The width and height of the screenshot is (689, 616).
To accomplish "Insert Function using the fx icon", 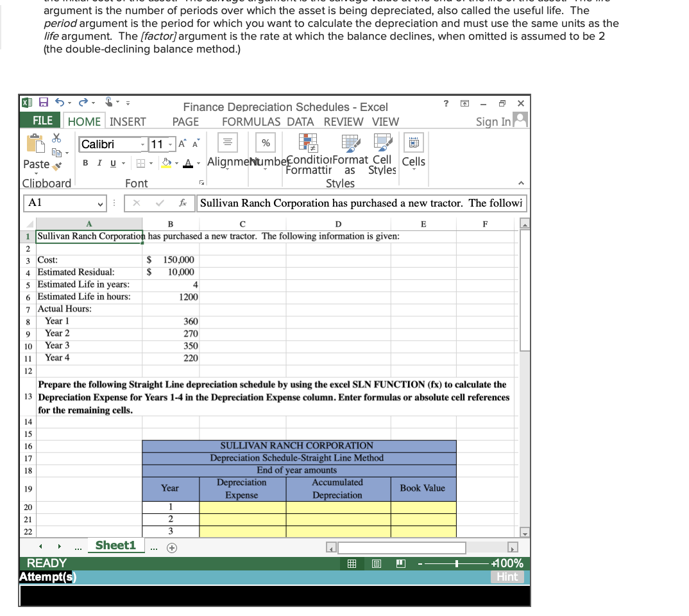I will (x=184, y=203).
